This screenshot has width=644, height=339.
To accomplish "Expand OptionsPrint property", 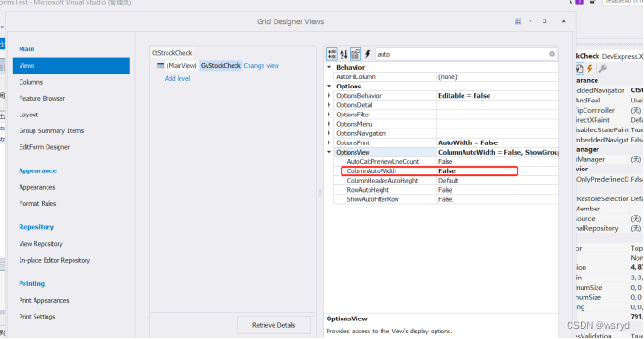I will [x=329, y=143].
